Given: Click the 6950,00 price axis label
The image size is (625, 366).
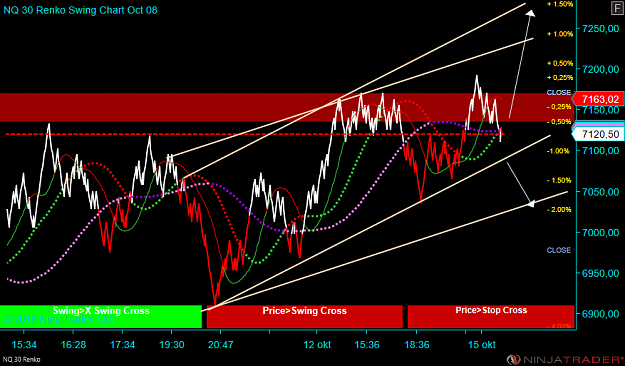Looking at the screenshot, I should 601,273.
